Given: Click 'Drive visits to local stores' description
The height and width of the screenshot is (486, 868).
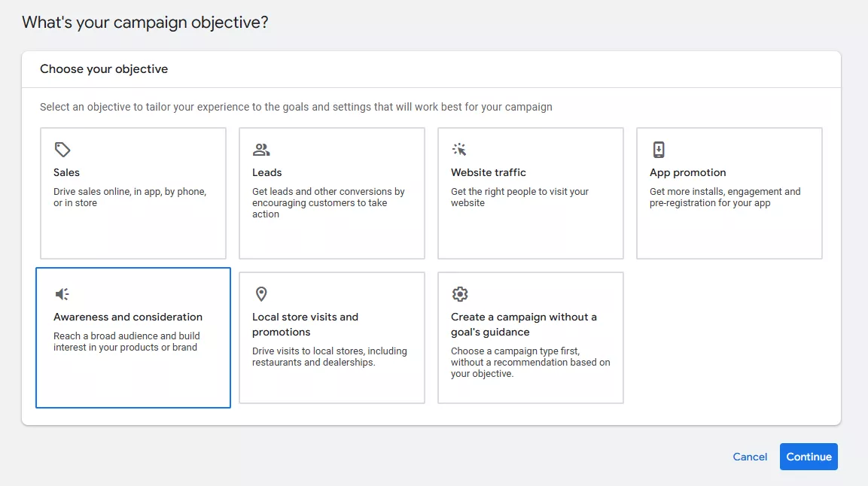Looking at the screenshot, I should [x=329, y=357].
